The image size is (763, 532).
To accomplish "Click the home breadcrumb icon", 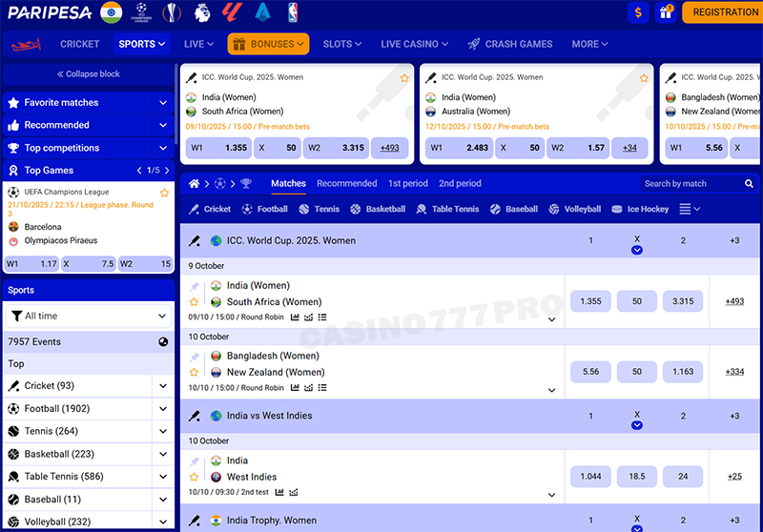I will point(194,183).
